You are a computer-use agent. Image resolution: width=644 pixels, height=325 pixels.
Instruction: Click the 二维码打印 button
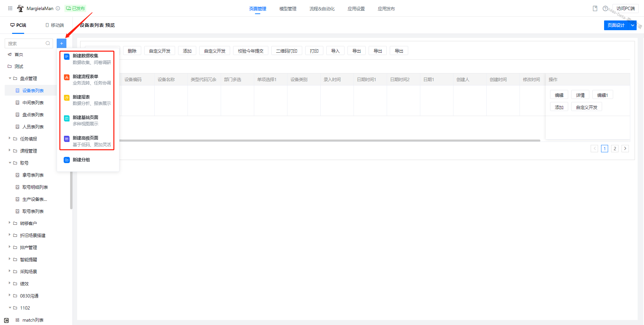pyautogui.click(x=287, y=51)
